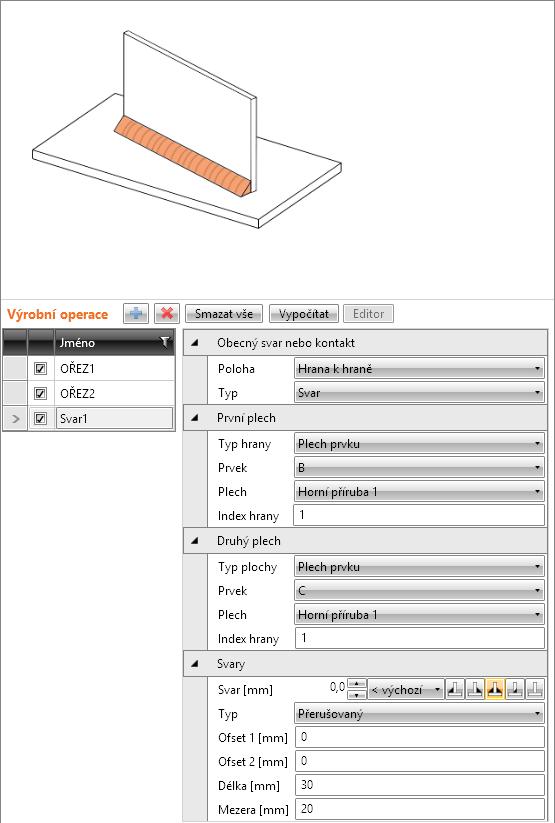This screenshot has width=555, height=823.
Task: Disable the Svar1 checkbox
Action: pyautogui.click(x=40, y=419)
